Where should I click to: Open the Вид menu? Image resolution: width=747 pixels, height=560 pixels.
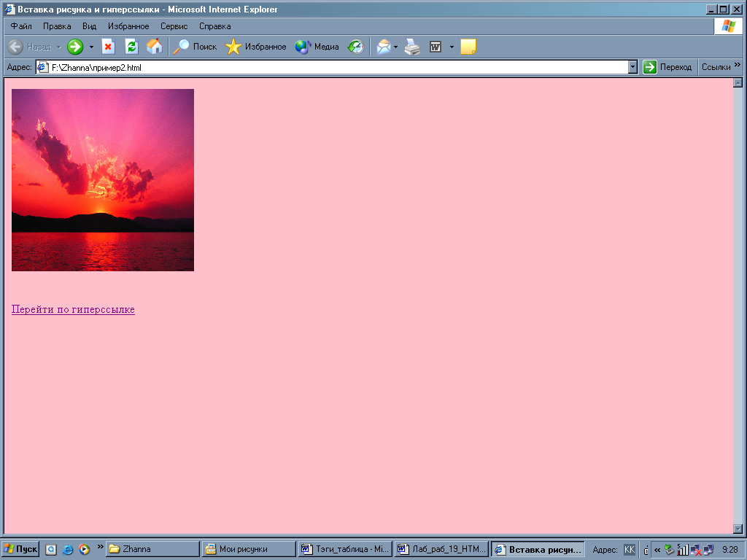[x=89, y=26]
